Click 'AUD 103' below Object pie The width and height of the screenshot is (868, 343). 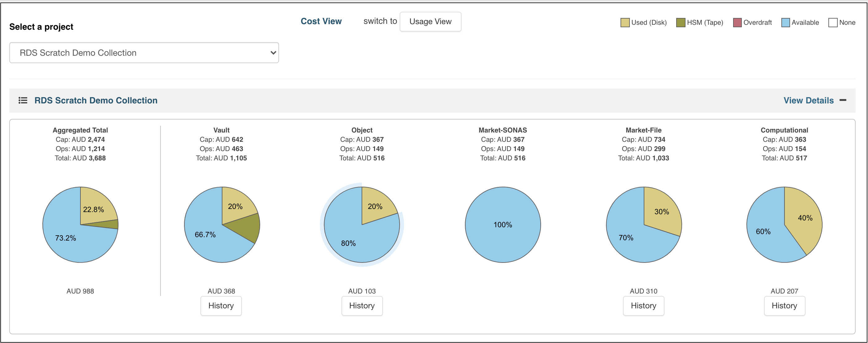pyautogui.click(x=362, y=291)
